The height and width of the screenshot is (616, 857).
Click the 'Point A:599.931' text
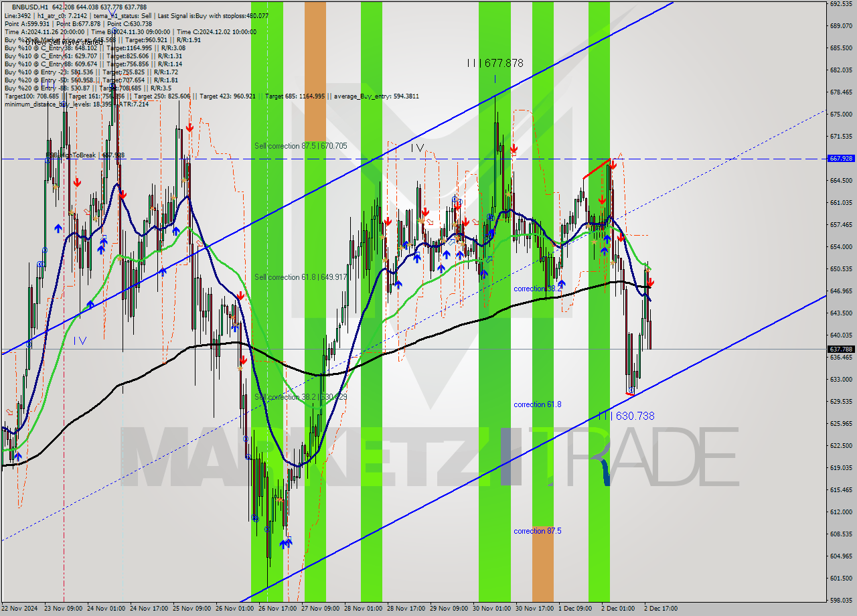27,23
